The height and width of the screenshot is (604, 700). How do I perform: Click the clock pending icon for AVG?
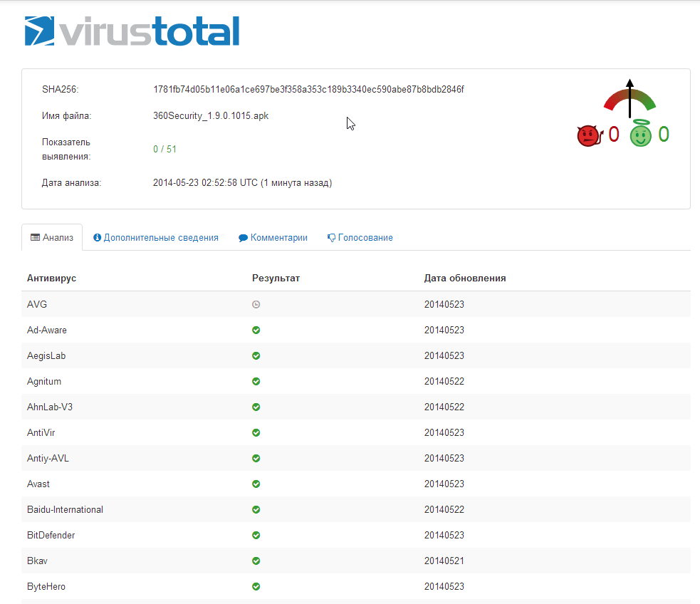click(256, 304)
